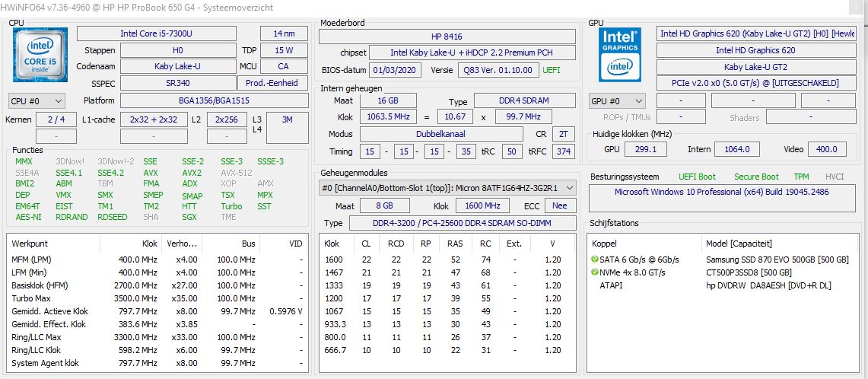The width and height of the screenshot is (868, 379).
Task: Click the BGA1356/BGA1515 platform field
Action: tap(215, 100)
